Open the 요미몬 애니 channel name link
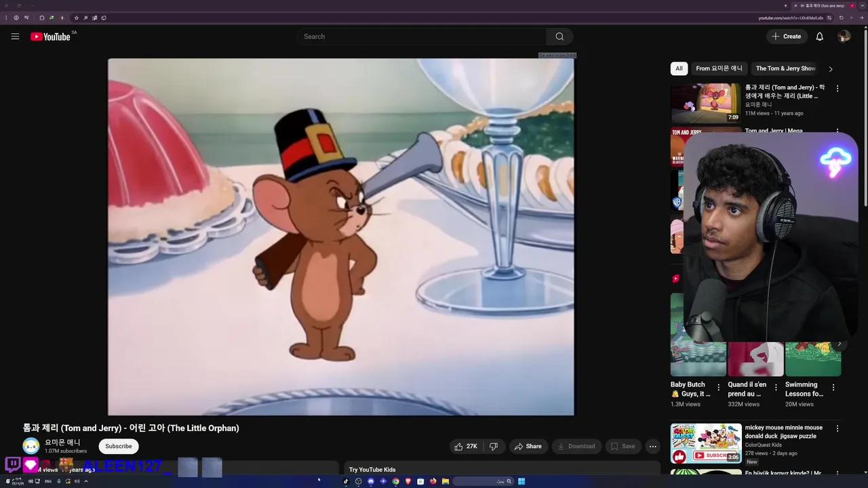This screenshot has height=488, width=868. [62, 442]
